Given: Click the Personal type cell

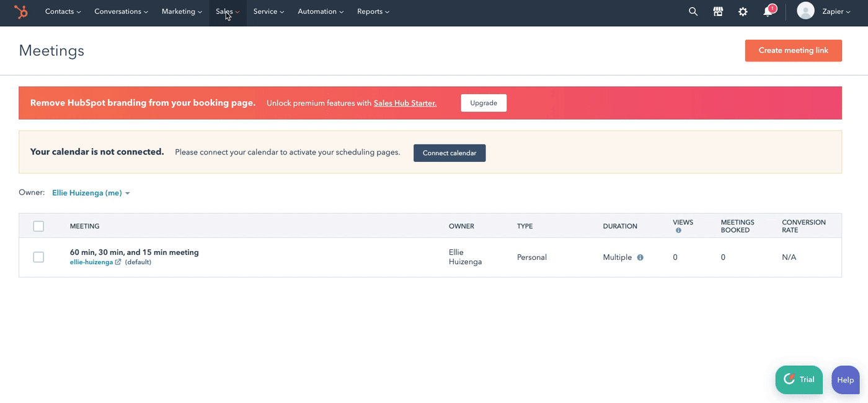Looking at the screenshot, I should tap(532, 257).
